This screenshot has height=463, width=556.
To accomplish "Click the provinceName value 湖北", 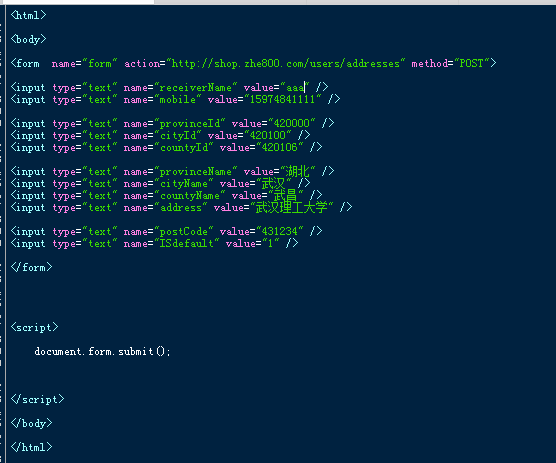I will 298,172.
